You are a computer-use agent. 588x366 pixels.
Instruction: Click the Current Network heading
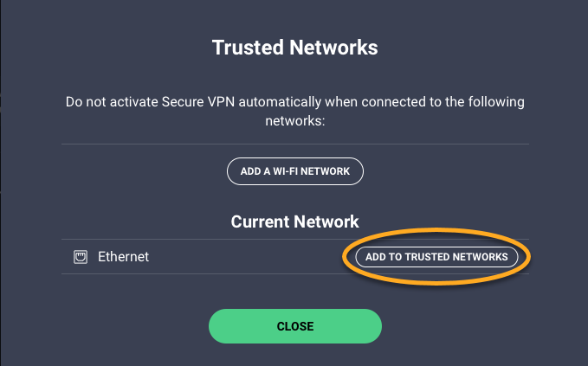point(294,222)
